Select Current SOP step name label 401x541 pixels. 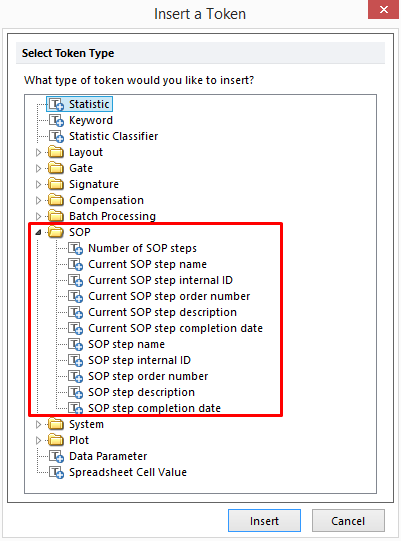147,264
